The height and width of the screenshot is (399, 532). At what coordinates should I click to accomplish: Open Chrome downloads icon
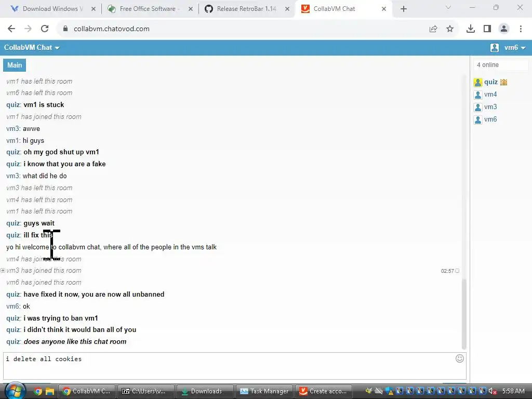(x=471, y=29)
